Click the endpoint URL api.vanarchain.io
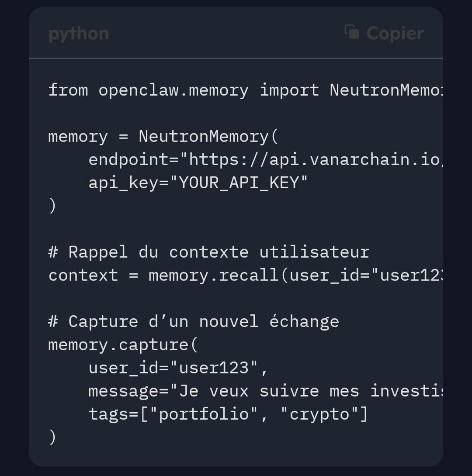This screenshot has width=472, height=476. [x=355, y=160]
